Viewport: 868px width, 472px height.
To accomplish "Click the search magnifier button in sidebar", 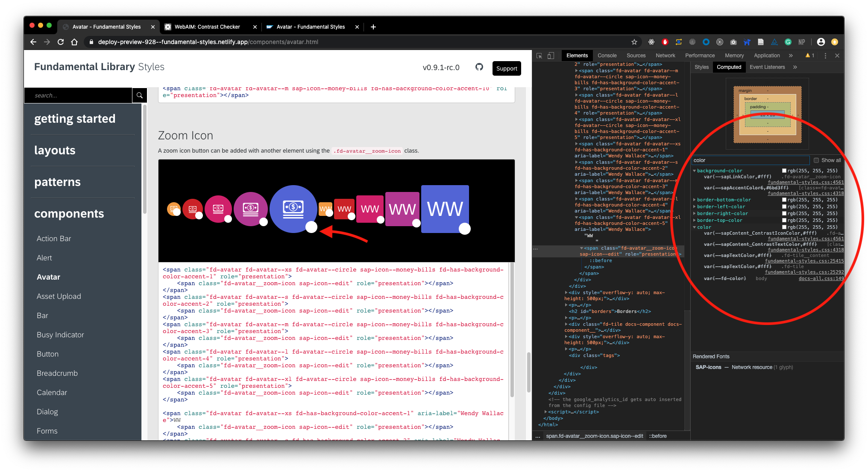I will 140,95.
